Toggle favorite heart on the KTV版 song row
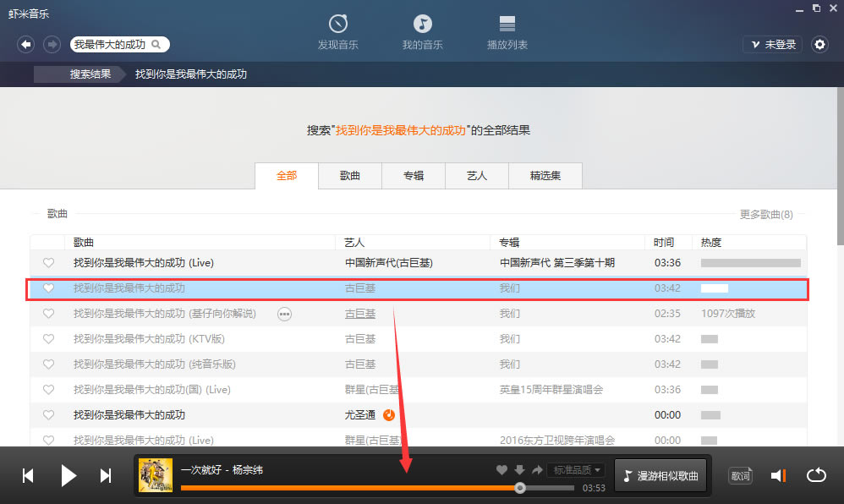 pyautogui.click(x=48, y=339)
